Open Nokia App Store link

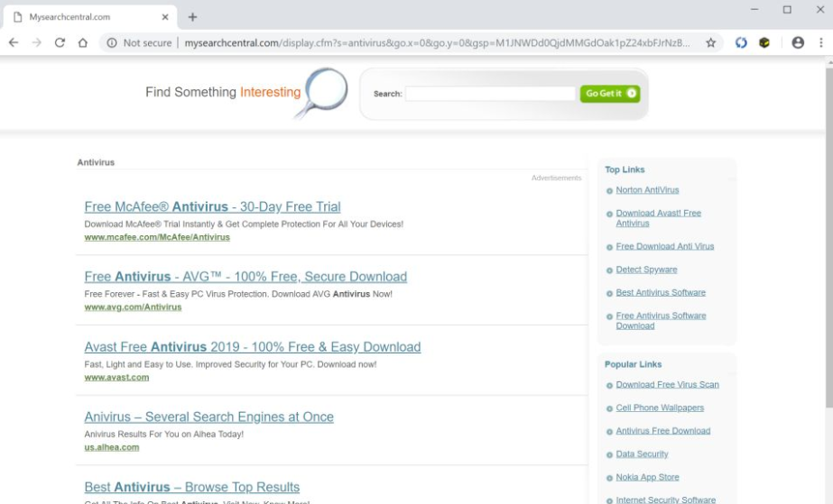click(648, 478)
